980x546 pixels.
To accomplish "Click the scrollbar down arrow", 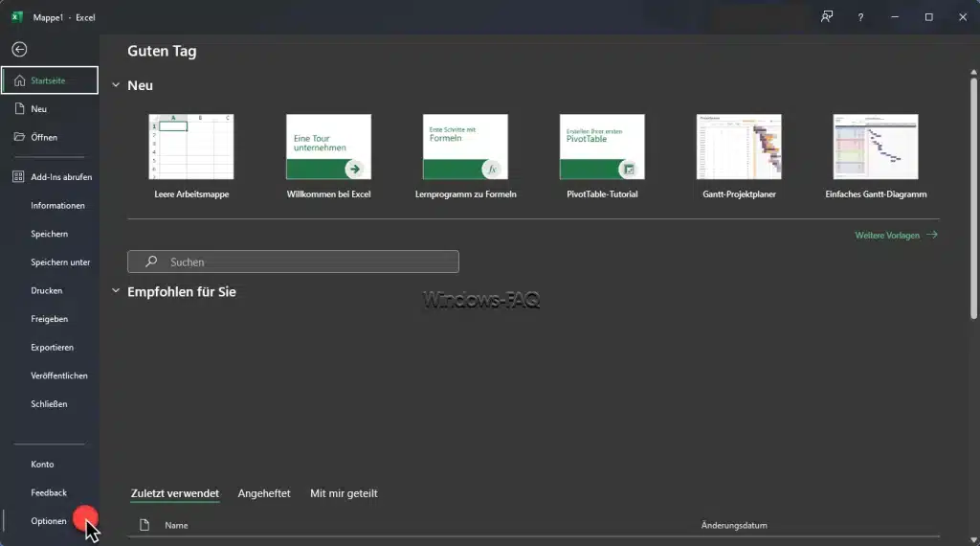I will click(973, 539).
